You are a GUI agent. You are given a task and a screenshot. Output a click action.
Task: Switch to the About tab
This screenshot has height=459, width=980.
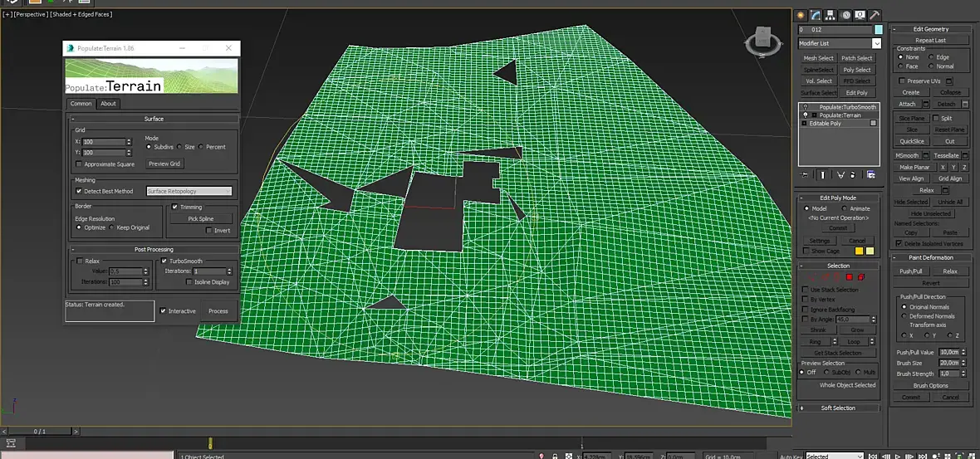[x=108, y=104]
